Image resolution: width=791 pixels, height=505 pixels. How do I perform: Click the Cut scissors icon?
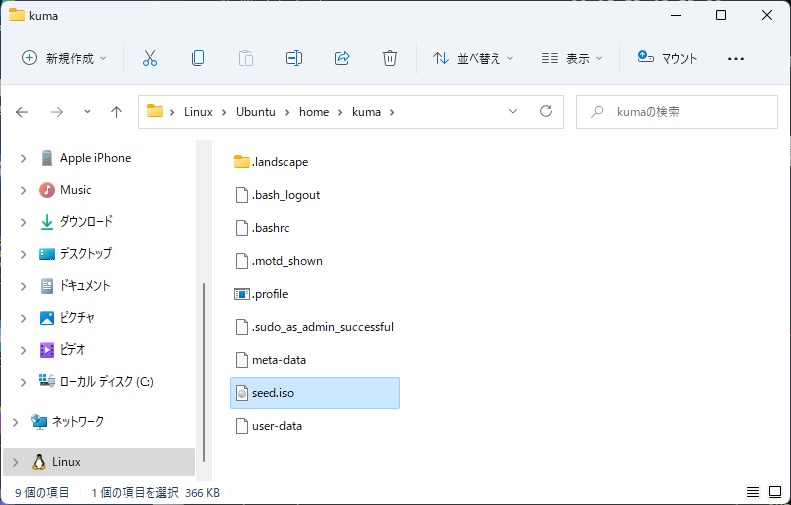click(x=150, y=58)
